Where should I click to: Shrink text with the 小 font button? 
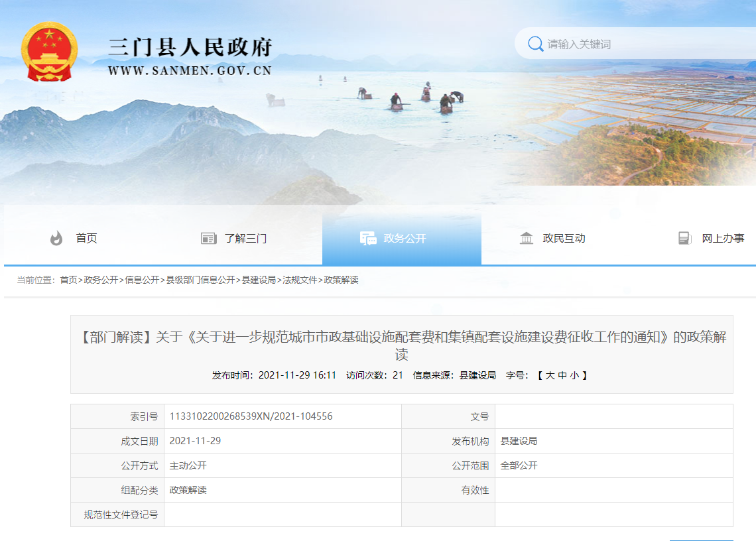[x=574, y=375]
